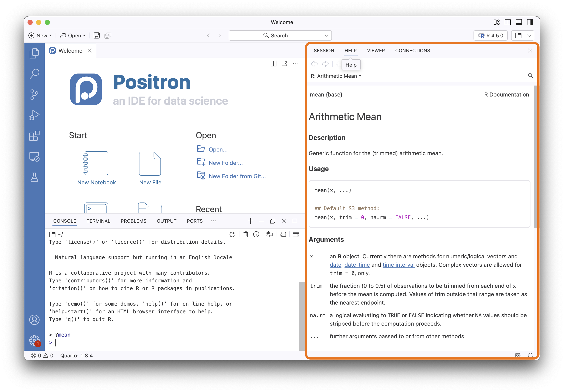
Task: Switch to the OUTPUT tab
Action: pos(167,221)
